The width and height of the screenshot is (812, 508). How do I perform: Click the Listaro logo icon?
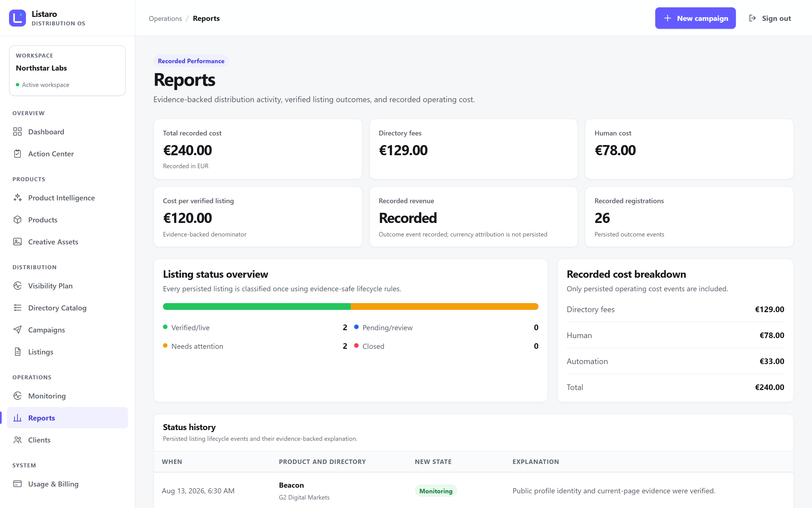click(17, 18)
